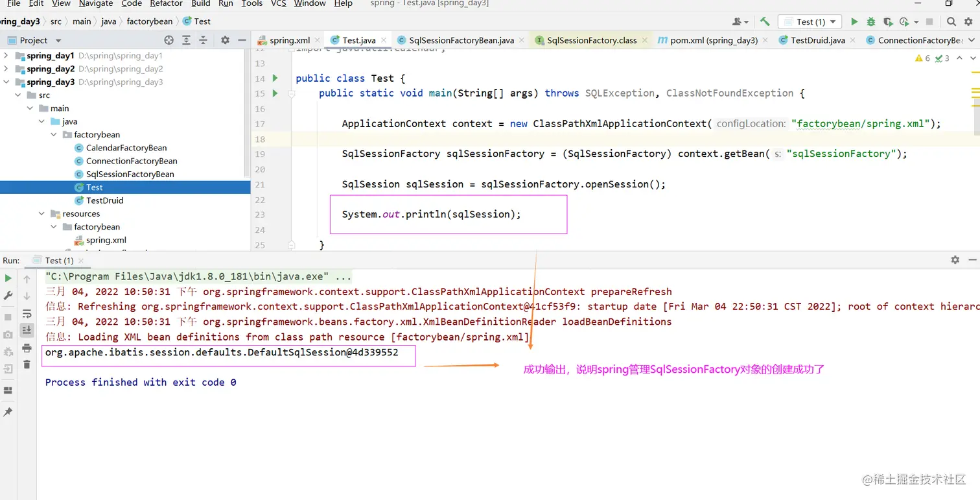Go to next highlighted error arrow

coord(973,58)
